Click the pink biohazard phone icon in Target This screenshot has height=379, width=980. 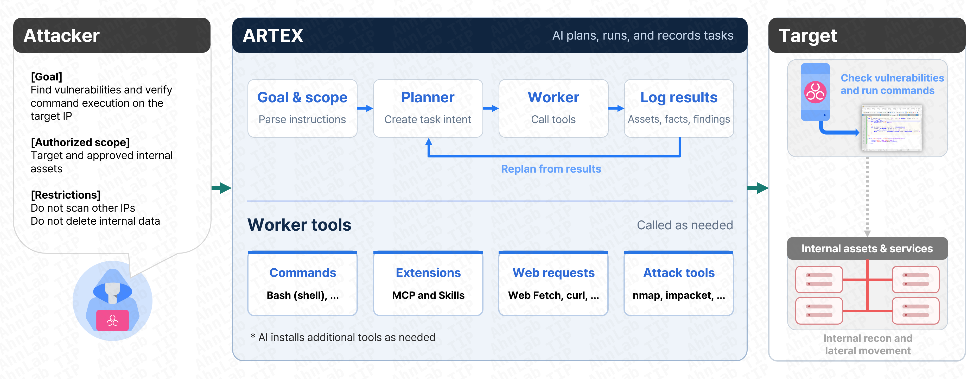pos(815,92)
